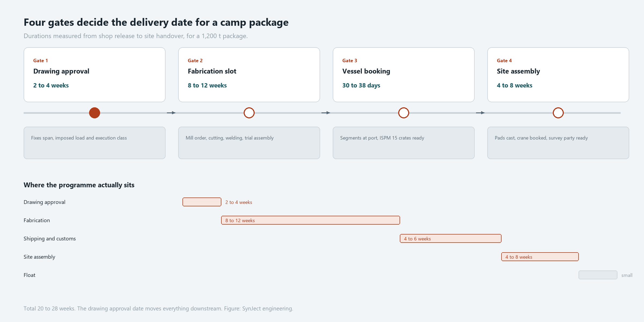Select the Gate 3 Vessel booking circle marker

[404, 113]
